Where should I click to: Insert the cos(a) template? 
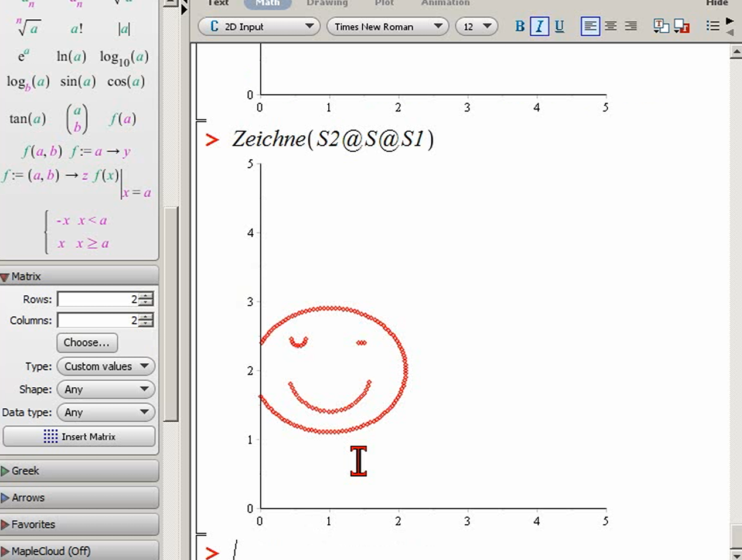pyautogui.click(x=125, y=81)
